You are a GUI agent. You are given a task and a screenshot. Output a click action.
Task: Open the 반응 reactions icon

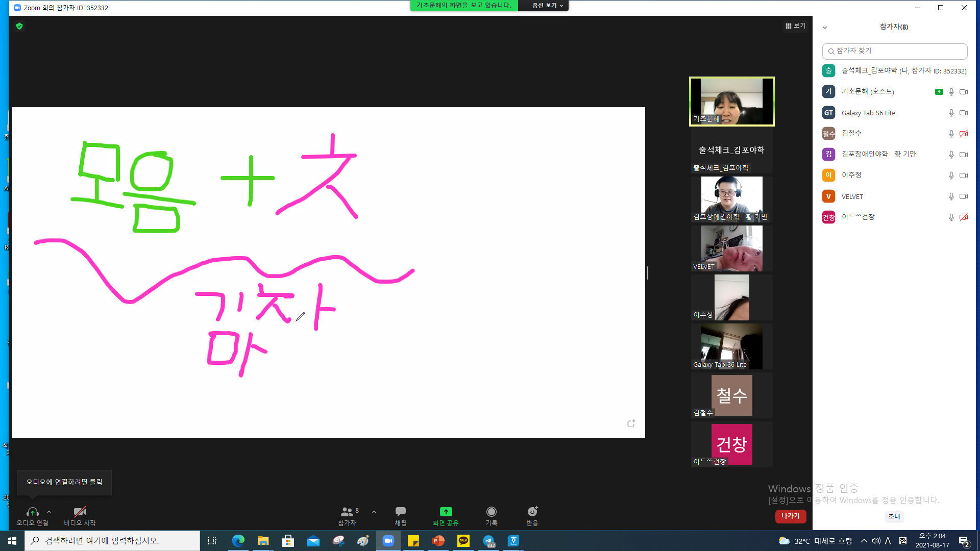pos(532,511)
